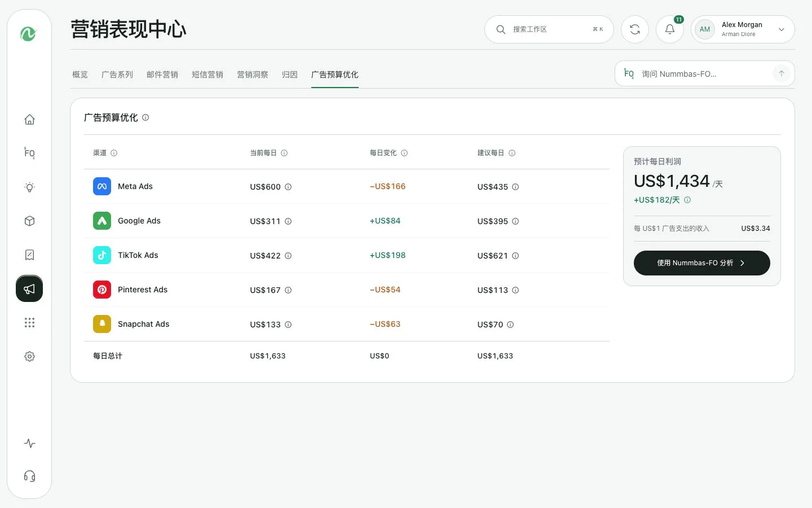812x508 pixels.
Task: Open the lightbulb insights sidebar icon
Action: [29, 187]
